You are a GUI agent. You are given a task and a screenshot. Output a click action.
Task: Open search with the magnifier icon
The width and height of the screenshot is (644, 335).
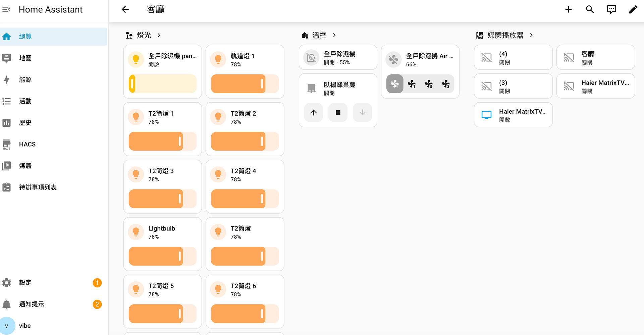coord(590,9)
